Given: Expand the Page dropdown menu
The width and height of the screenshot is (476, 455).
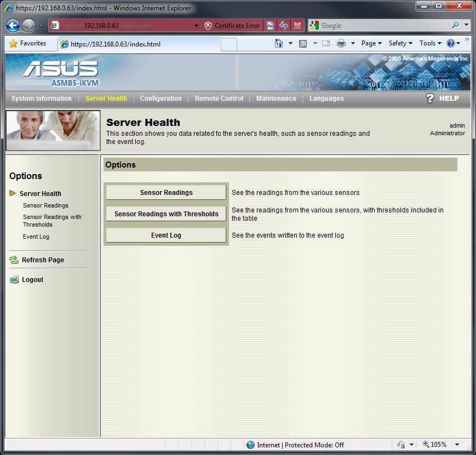Looking at the screenshot, I should point(371,43).
